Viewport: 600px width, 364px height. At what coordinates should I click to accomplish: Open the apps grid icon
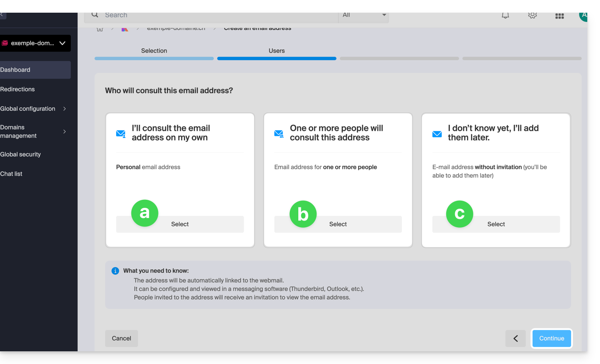[559, 16]
